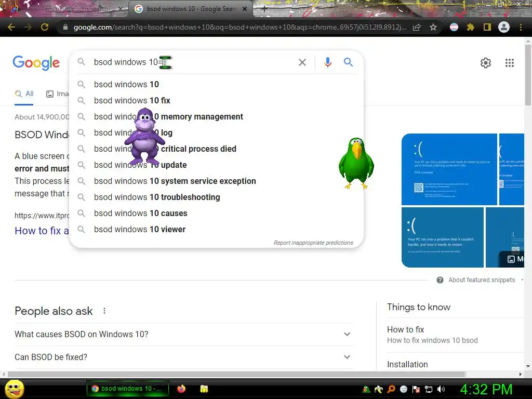Expand "What causes BSOD on Windows 10?"

point(184,334)
